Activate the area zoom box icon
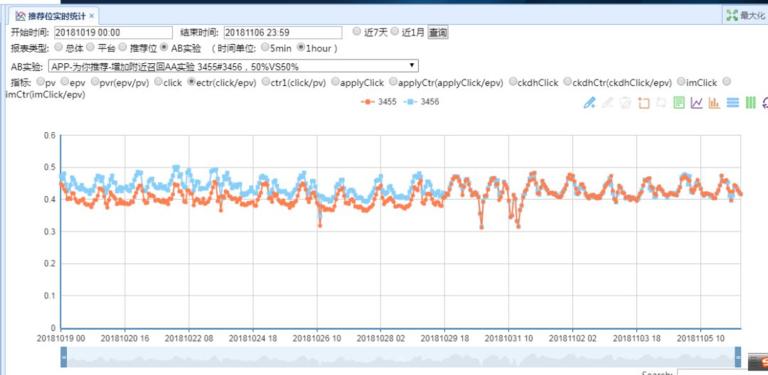768x375 pixels. click(644, 103)
